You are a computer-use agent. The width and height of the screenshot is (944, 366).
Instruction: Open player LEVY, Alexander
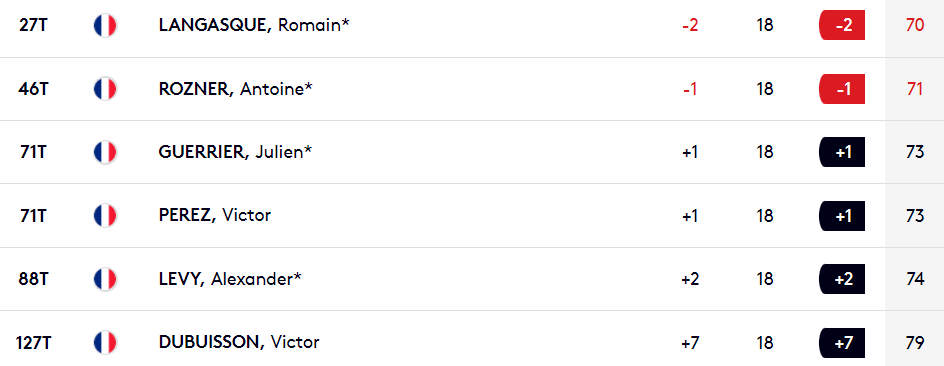pos(231,279)
